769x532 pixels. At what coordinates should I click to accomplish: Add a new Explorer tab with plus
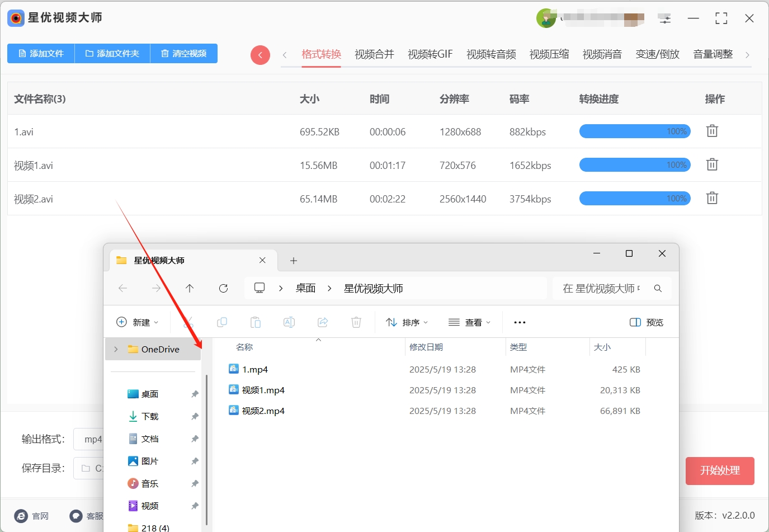294,261
